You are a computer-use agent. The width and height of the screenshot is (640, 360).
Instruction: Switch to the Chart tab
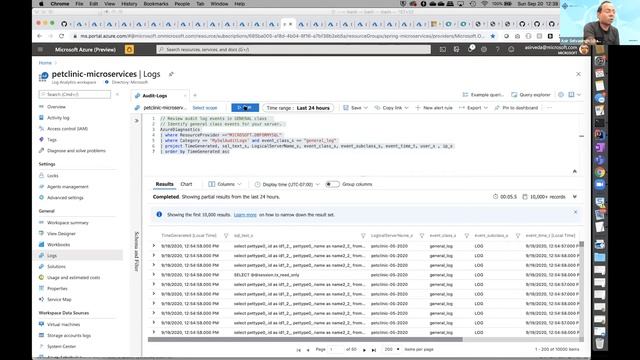186,184
